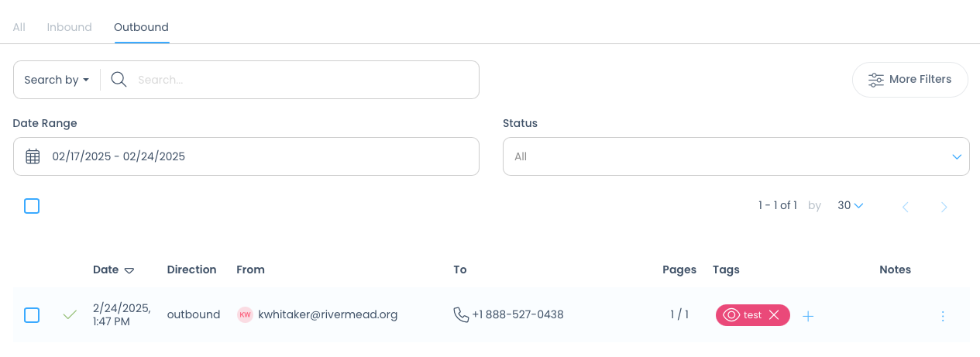The width and height of the screenshot is (980, 357).
Task: Click the KW avatar next to sender email
Action: (x=245, y=314)
